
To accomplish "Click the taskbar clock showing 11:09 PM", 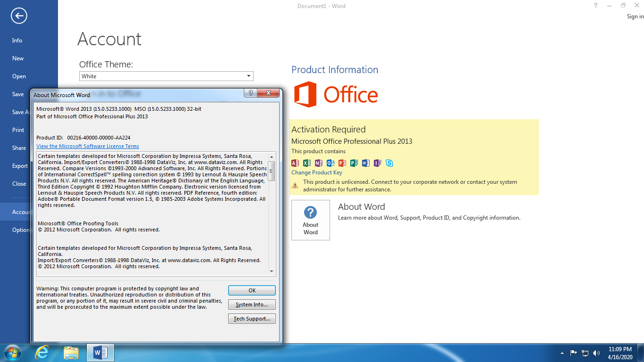I will (620, 353).
